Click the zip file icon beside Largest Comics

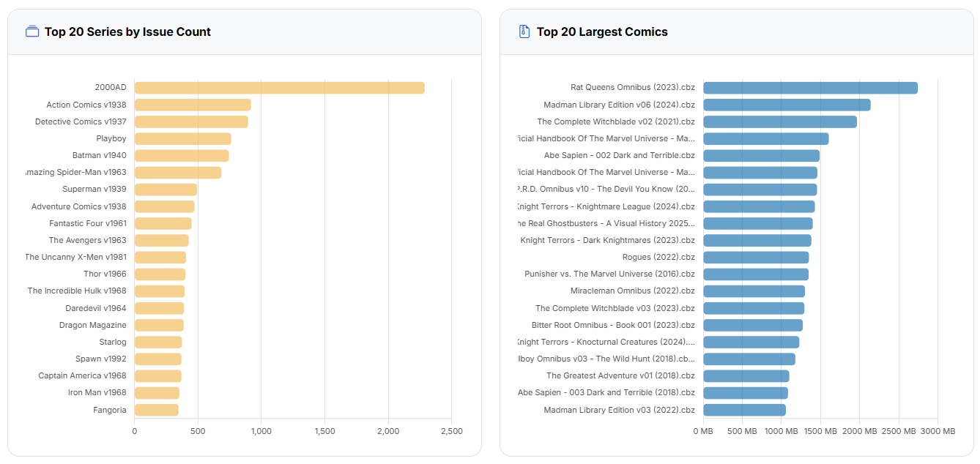(524, 31)
